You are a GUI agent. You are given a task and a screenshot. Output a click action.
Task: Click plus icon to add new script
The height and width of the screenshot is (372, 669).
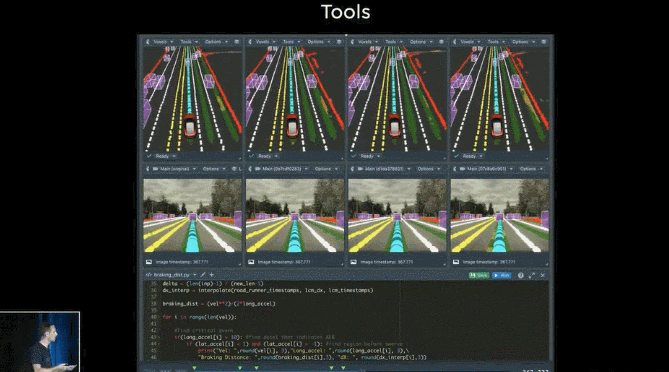(x=212, y=275)
